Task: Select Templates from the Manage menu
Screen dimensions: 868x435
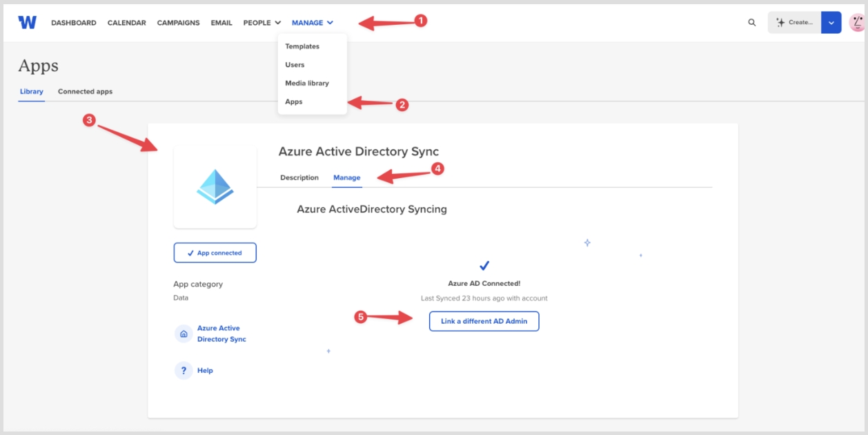Action: [302, 46]
